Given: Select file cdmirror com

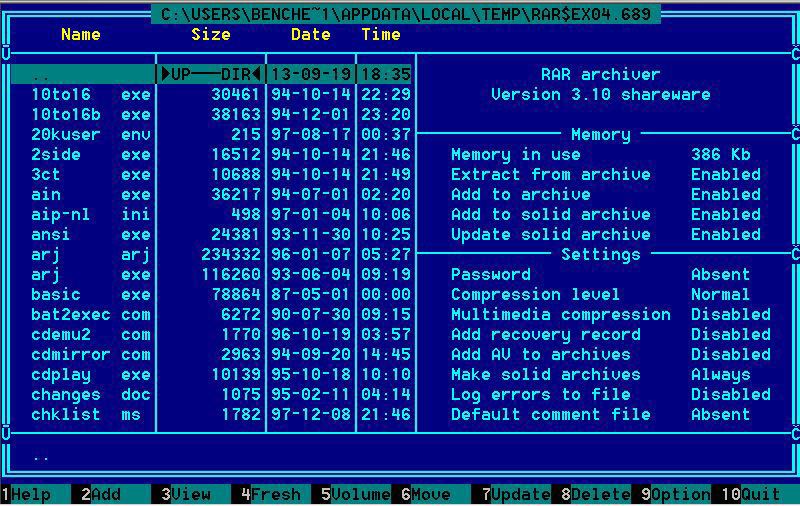Looking at the screenshot, I should [211, 355].
